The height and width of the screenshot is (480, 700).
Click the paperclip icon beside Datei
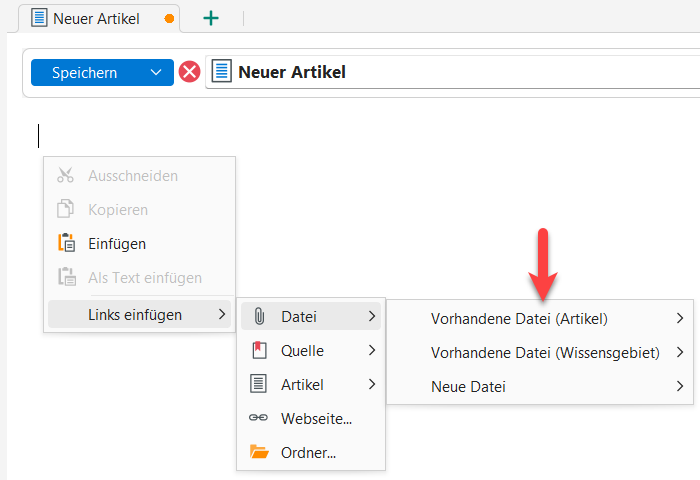click(x=259, y=317)
